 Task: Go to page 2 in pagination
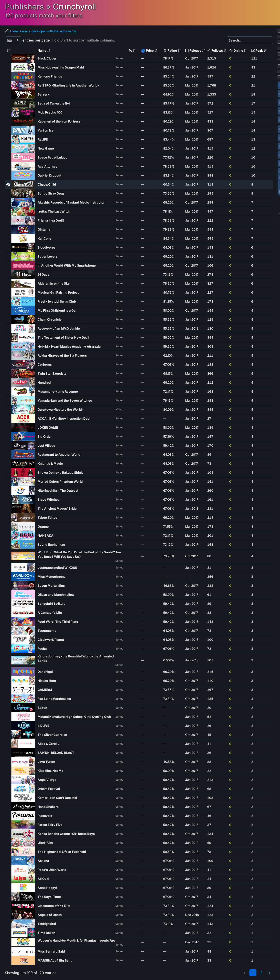click(x=261, y=973)
